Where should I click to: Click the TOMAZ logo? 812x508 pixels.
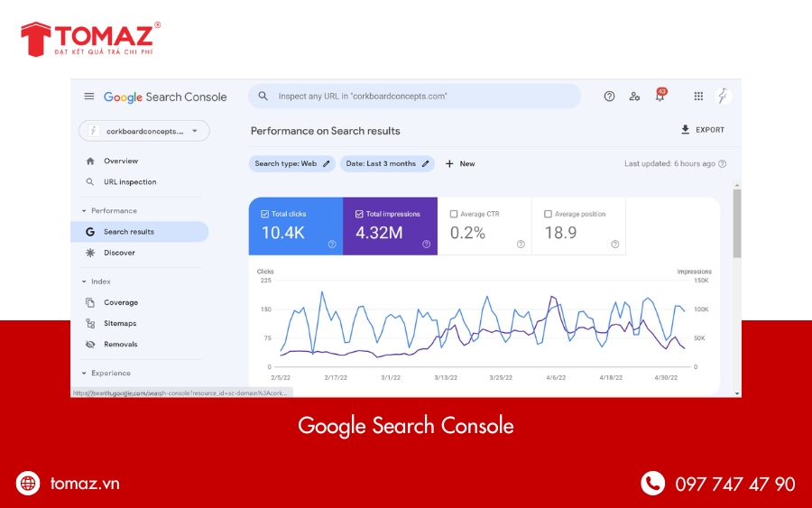point(90,39)
